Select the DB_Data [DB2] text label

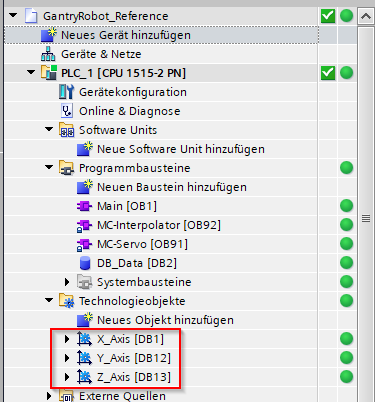pos(137,263)
